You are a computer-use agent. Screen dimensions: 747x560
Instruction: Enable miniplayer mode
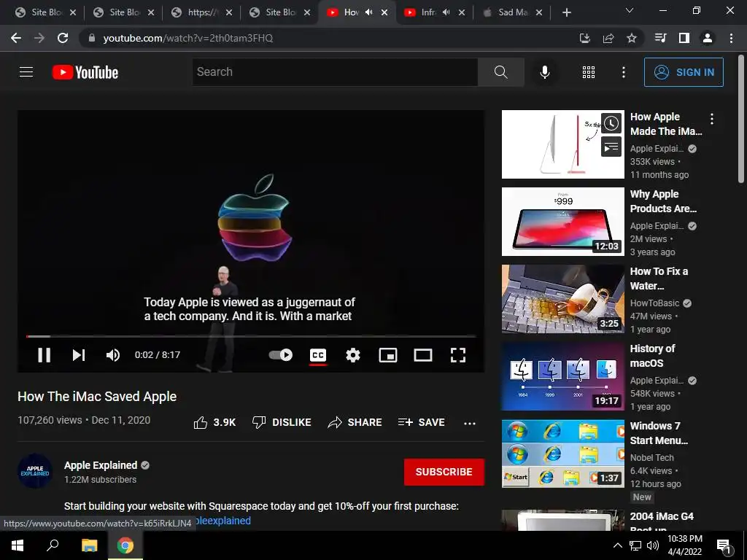click(x=388, y=355)
